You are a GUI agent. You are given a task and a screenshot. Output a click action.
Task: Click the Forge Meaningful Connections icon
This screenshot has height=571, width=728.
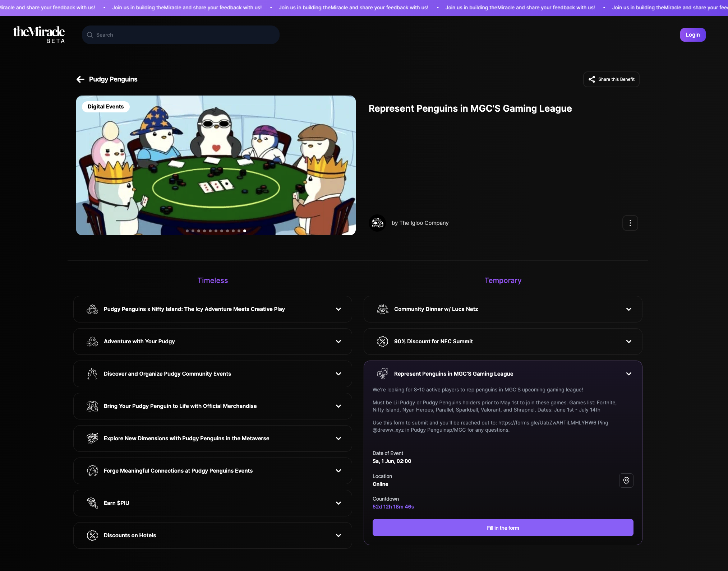[x=92, y=471]
